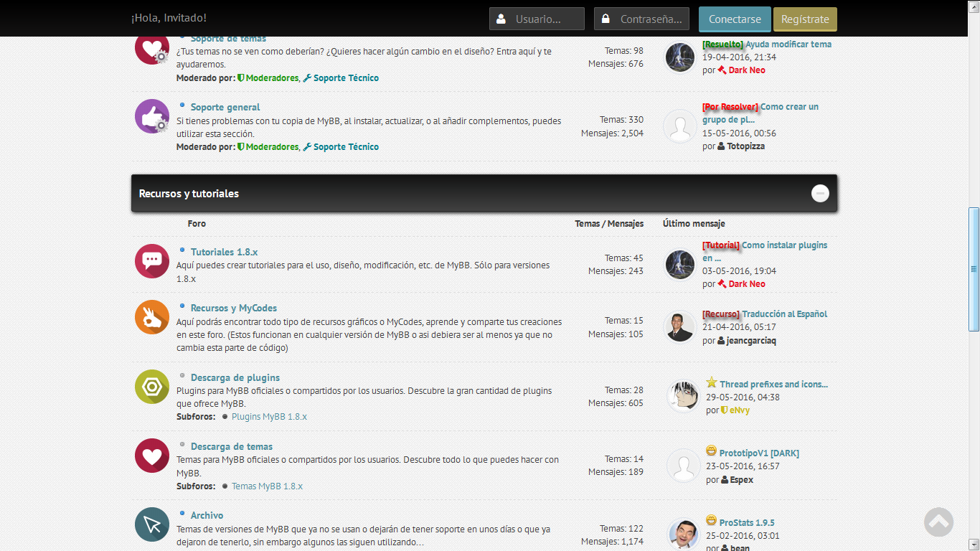
Task: Collapse the Recursos y tutoriales category
Action: 820,193
